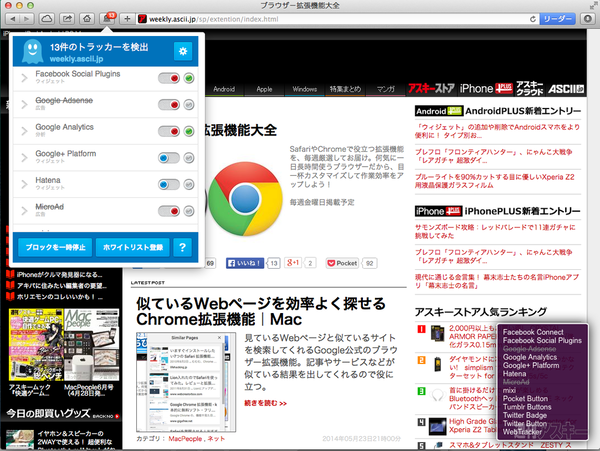
Task: Click Pocket Button in purple tracker overlay
Action: [x=525, y=399]
